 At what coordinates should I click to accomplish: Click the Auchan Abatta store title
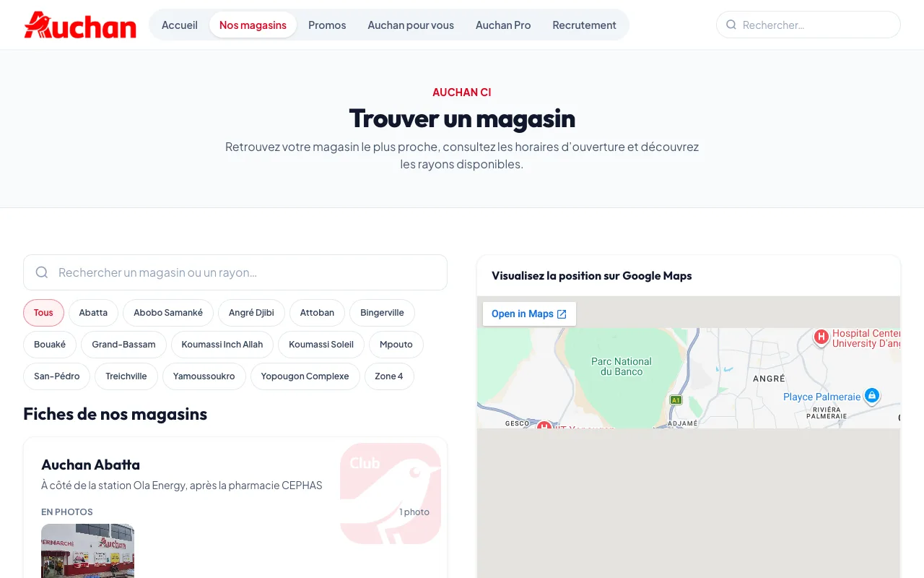tap(90, 465)
